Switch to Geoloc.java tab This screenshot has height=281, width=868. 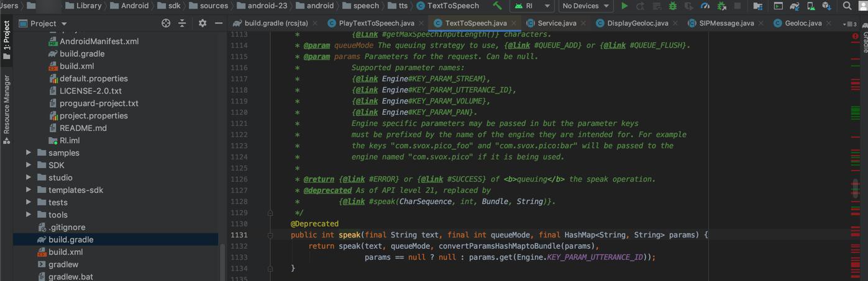tap(803, 23)
